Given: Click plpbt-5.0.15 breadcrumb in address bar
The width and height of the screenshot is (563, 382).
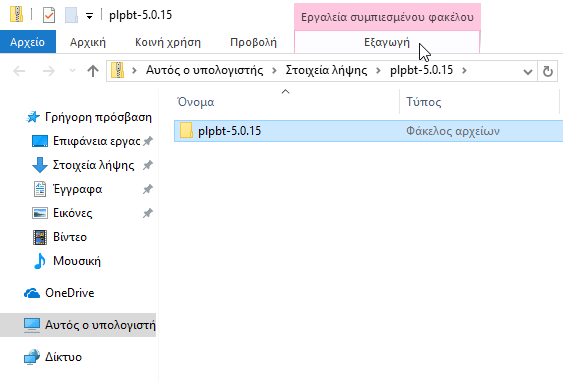Looking at the screenshot, I should [x=422, y=70].
